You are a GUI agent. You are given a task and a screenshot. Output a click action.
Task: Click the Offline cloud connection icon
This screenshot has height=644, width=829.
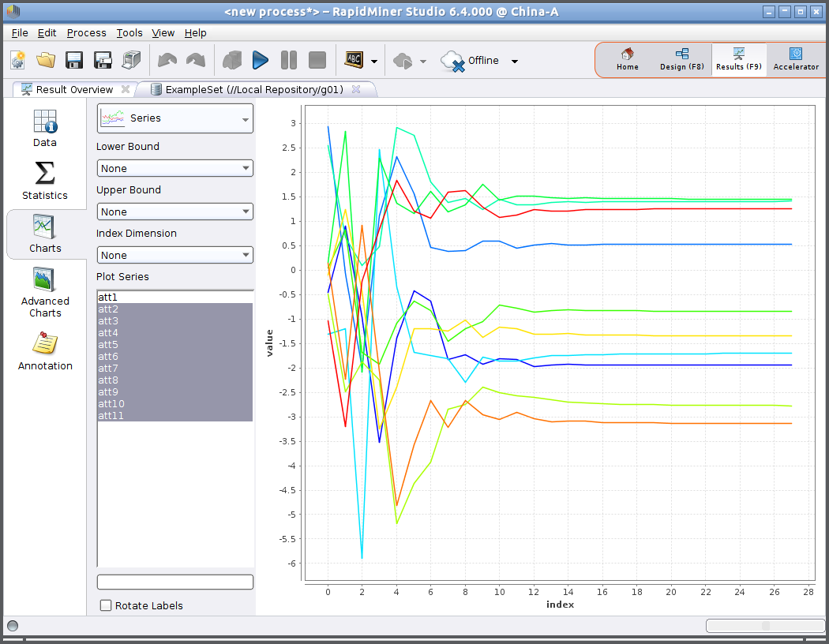coord(452,62)
